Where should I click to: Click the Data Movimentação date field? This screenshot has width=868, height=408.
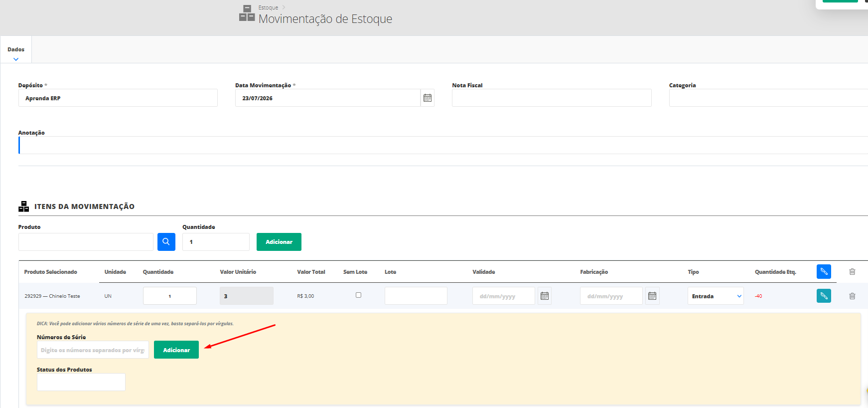(x=328, y=98)
